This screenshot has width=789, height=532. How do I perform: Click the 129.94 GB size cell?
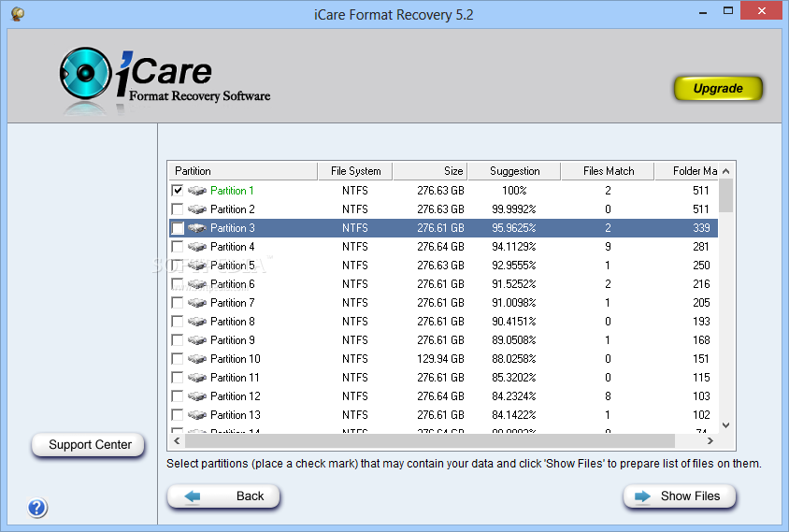440,359
